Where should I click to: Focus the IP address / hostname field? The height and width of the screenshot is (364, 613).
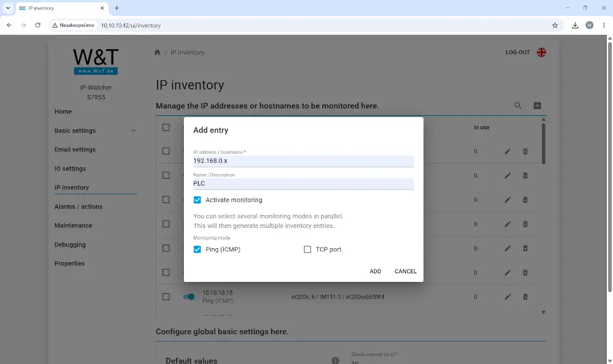(x=303, y=161)
